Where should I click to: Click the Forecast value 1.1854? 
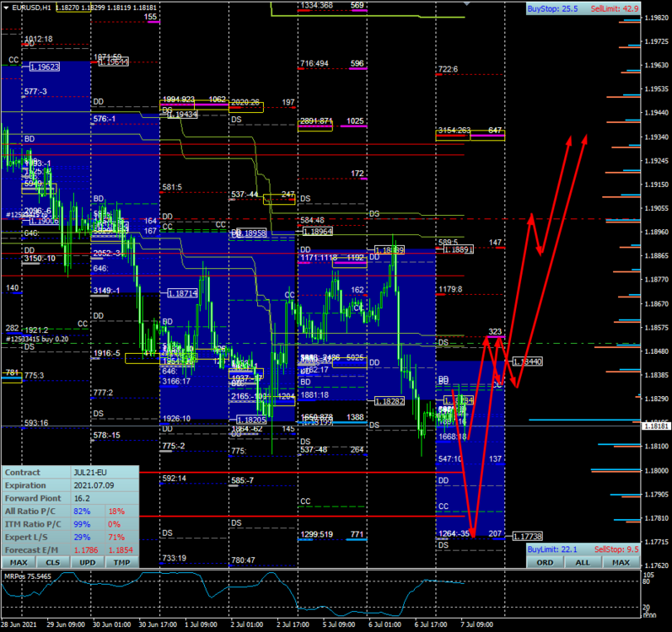coord(121,549)
